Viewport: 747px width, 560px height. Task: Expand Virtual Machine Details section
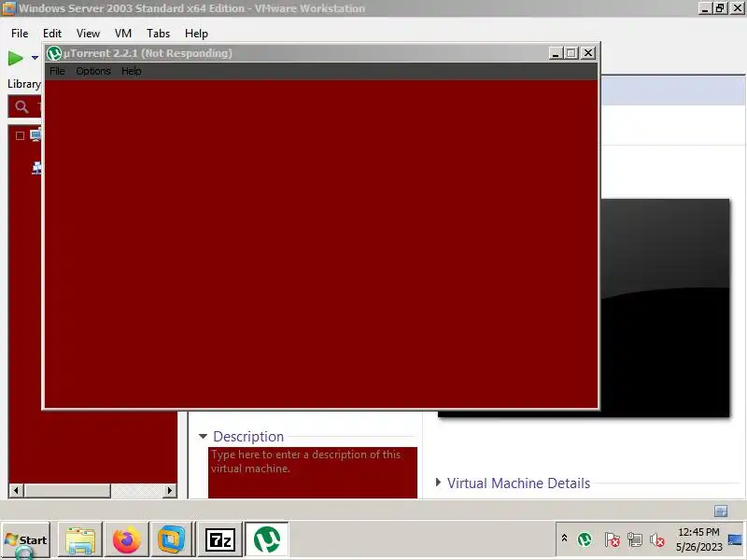[438, 483]
